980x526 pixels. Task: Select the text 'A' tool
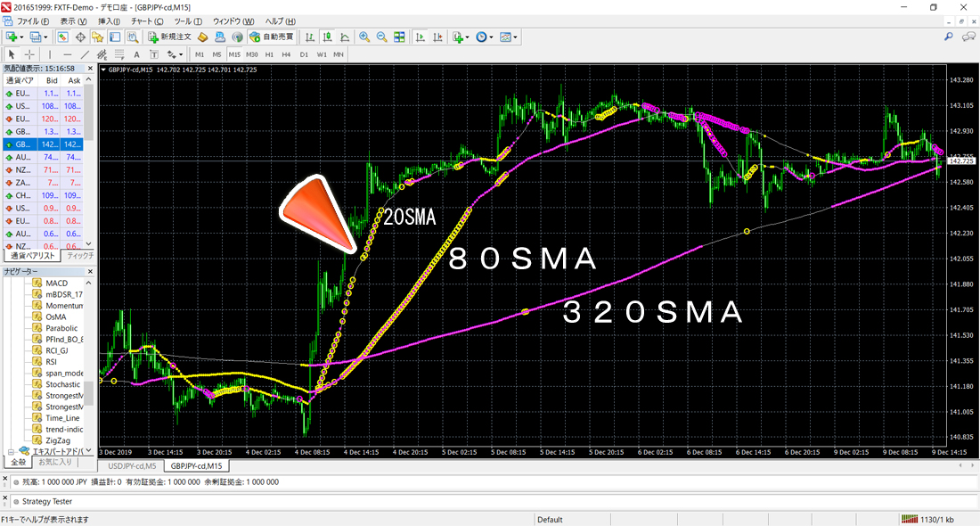[x=136, y=54]
